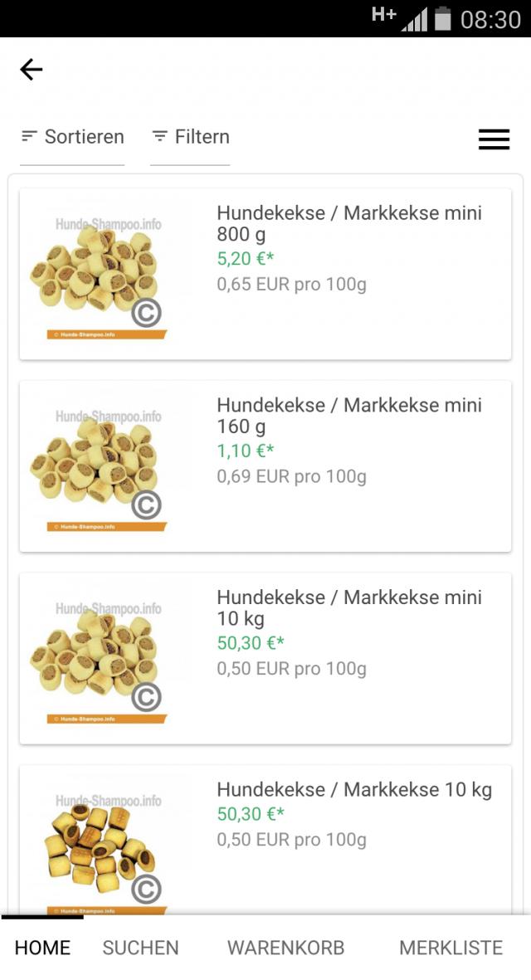Open the WARENKORB tab
This screenshot has width=531, height=980.
pyautogui.click(x=285, y=948)
